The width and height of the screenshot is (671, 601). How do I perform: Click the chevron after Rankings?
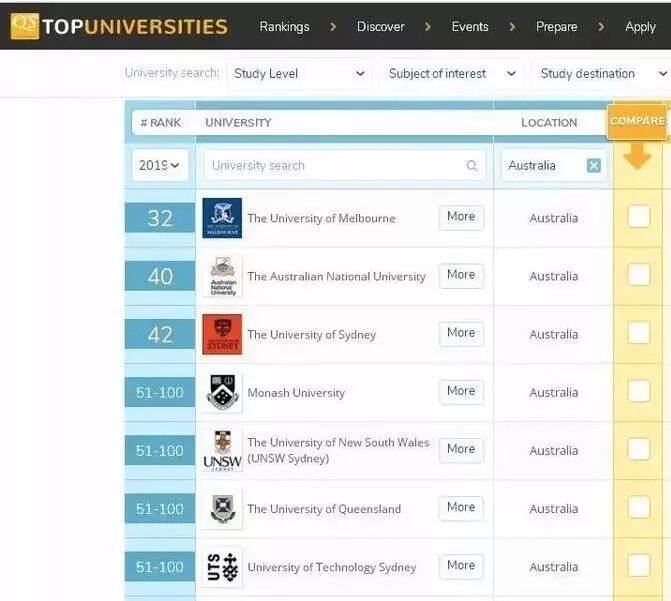pos(333,27)
